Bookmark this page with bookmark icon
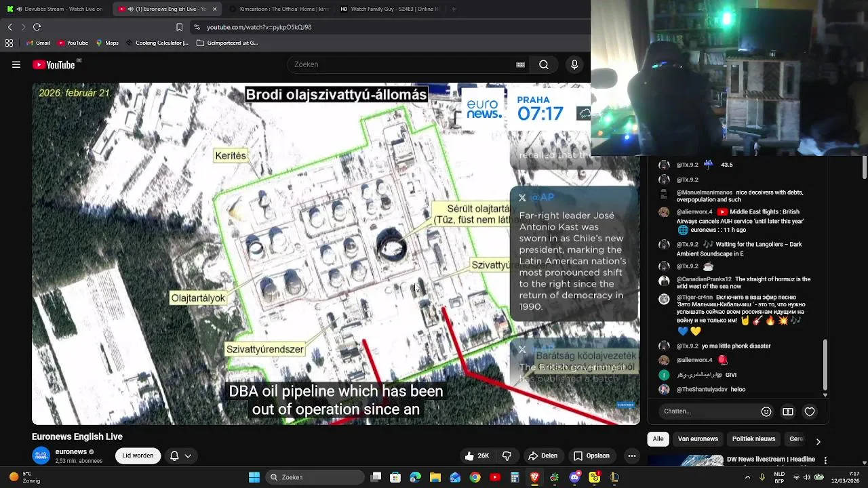Screen dimensions: 868x488 [x=179, y=27]
